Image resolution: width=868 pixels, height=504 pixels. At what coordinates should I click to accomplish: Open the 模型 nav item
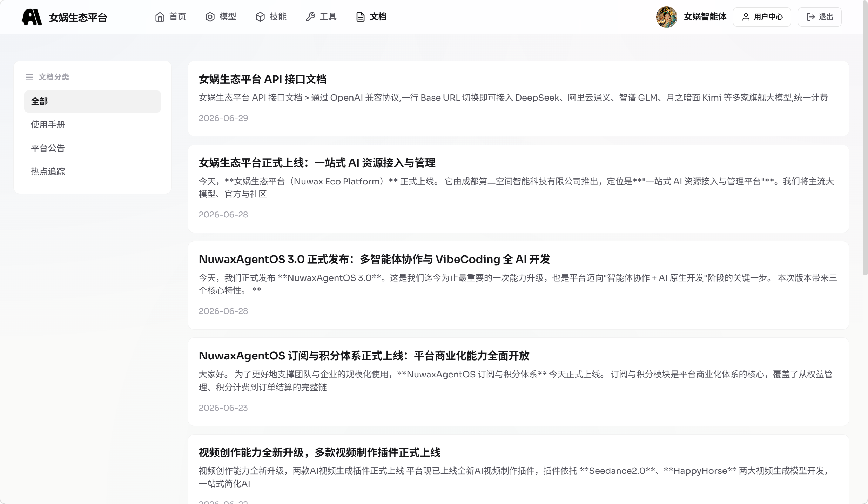point(221,17)
